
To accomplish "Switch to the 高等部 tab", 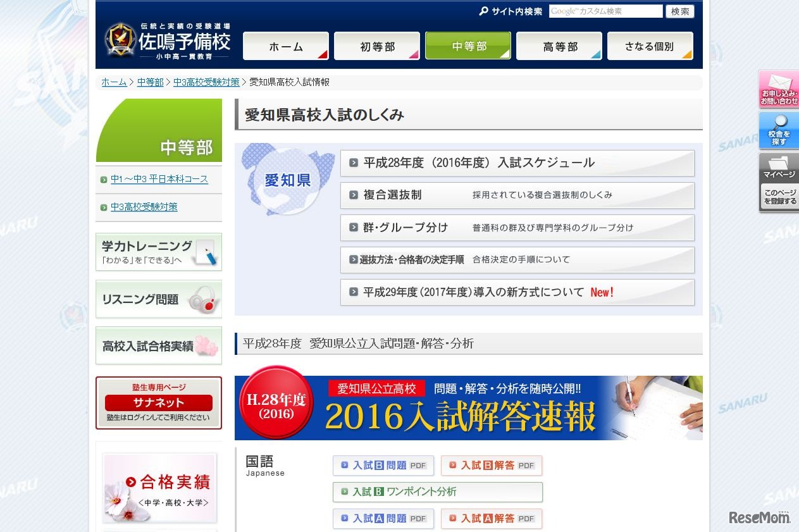I will (559, 46).
